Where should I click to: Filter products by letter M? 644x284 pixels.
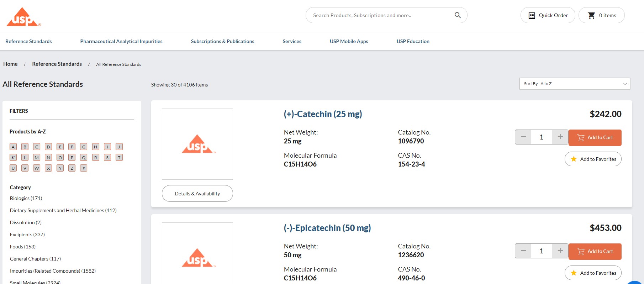pyautogui.click(x=37, y=157)
